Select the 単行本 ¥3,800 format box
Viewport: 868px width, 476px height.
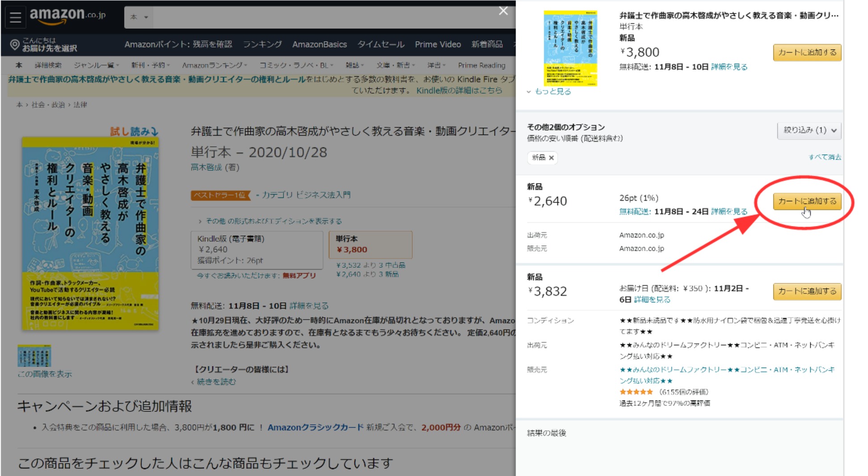[x=371, y=245]
